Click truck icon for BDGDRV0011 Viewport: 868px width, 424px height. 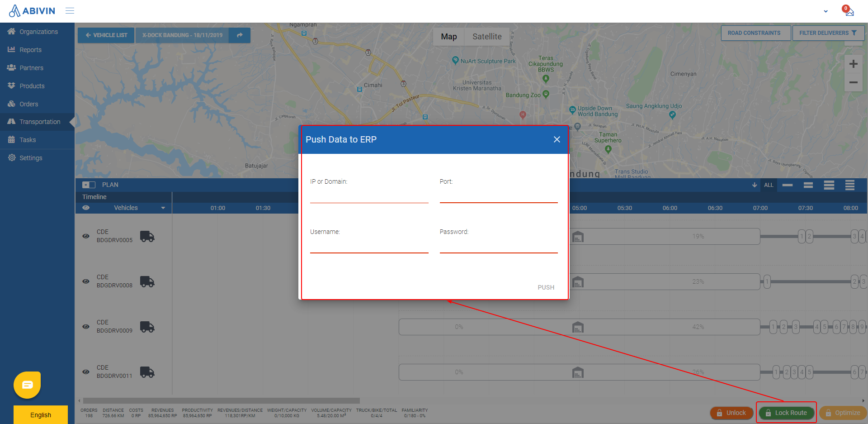(x=147, y=372)
